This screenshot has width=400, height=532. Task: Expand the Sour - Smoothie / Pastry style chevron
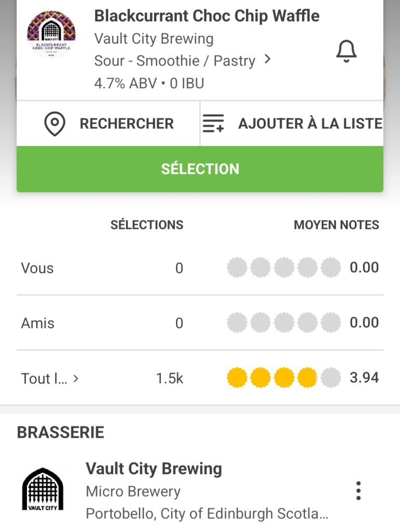267,60
